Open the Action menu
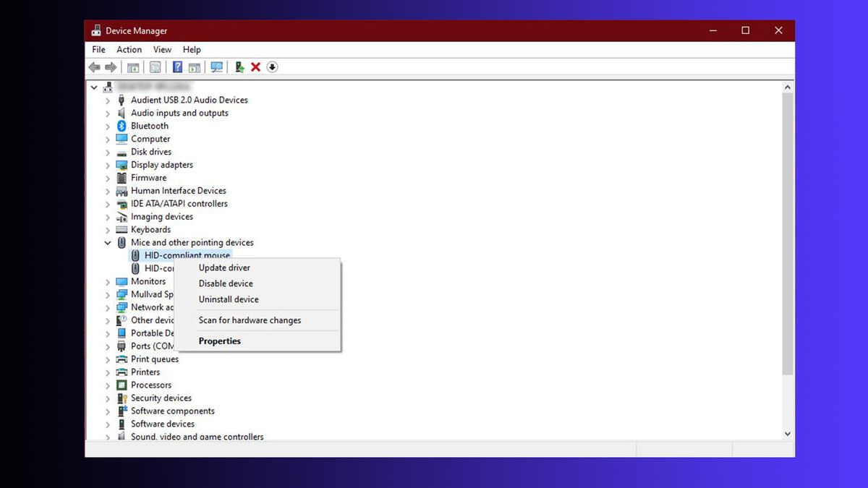The image size is (868, 488). click(129, 49)
